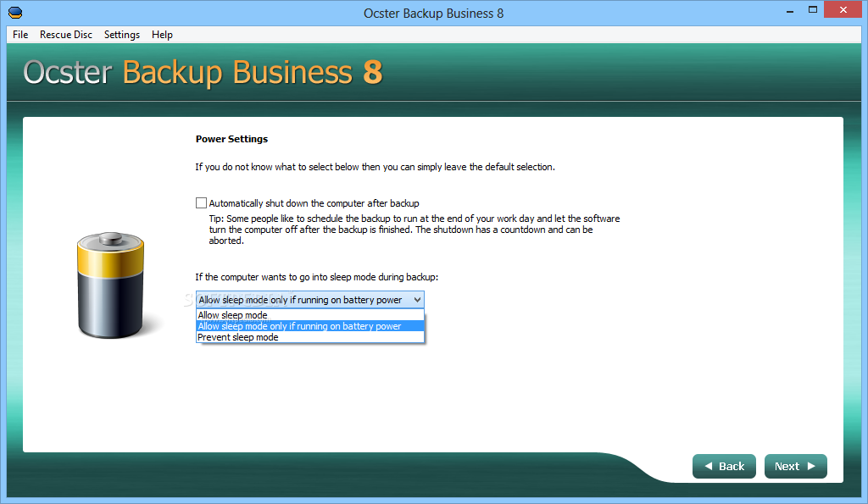Go back to the previous step

[x=724, y=467]
